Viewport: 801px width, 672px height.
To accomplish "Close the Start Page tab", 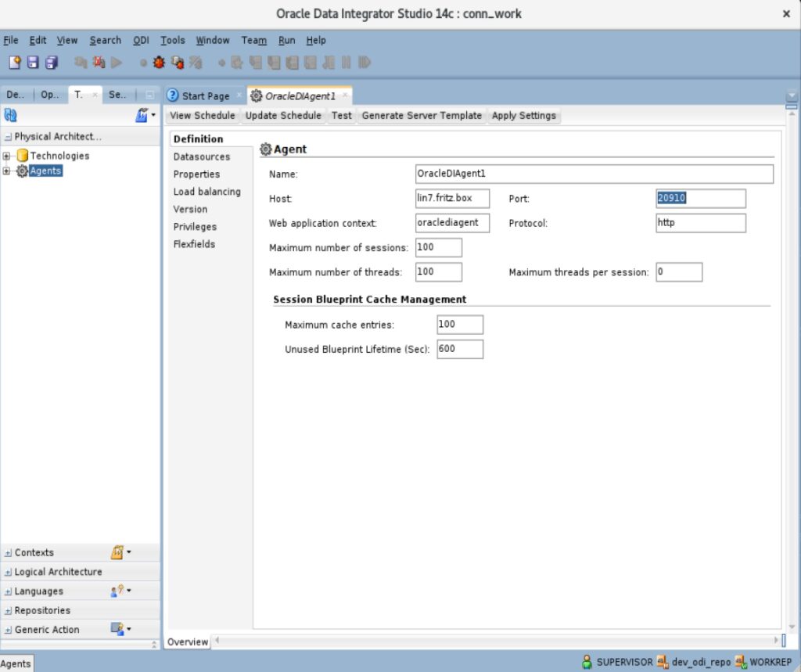I will [239, 95].
